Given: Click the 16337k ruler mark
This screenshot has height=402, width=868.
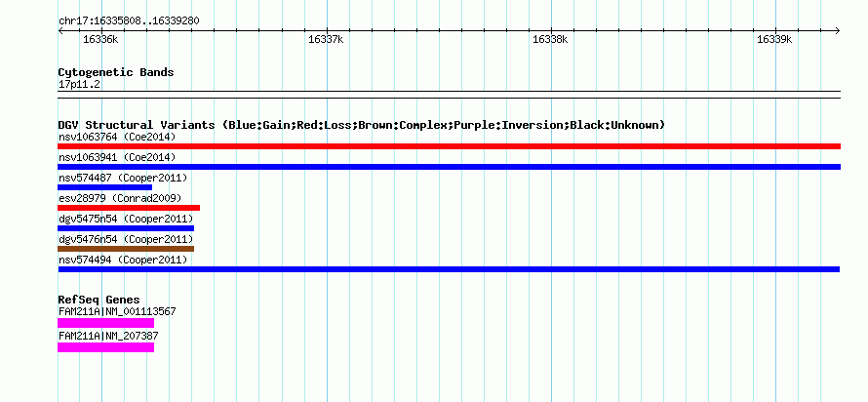Looking at the screenshot, I should pyautogui.click(x=326, y=39).
